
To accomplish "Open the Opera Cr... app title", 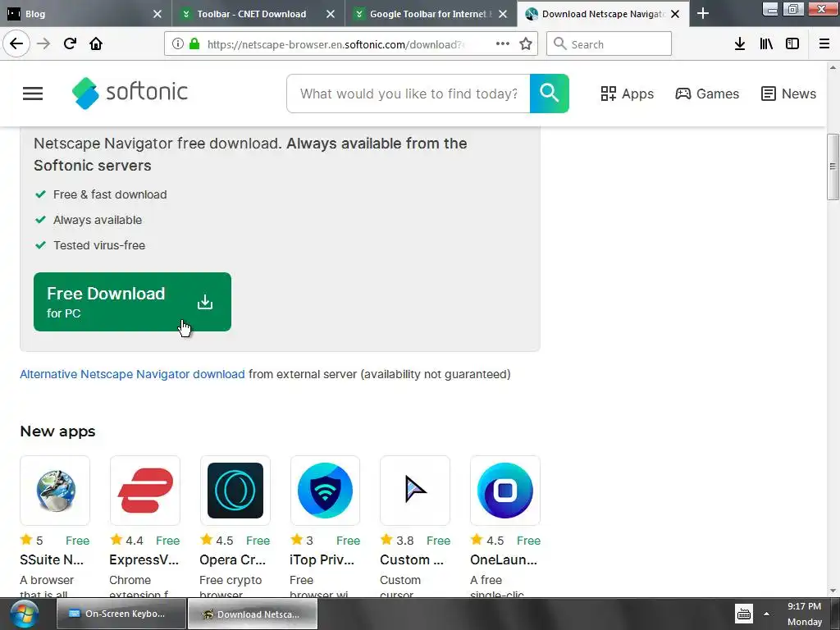I will (232, 559).
